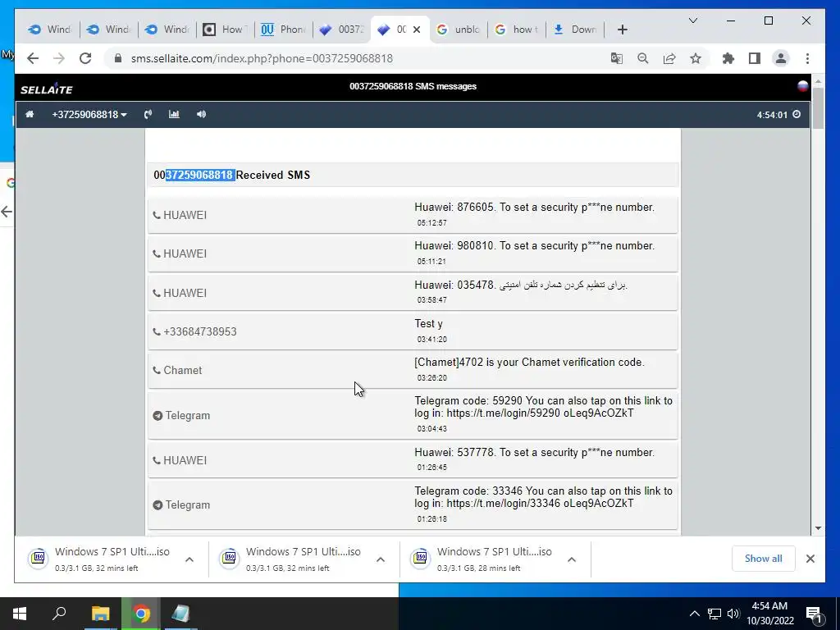Go back in browser
The width and height of the screenshot is (840, 630).
pos(33,58)
